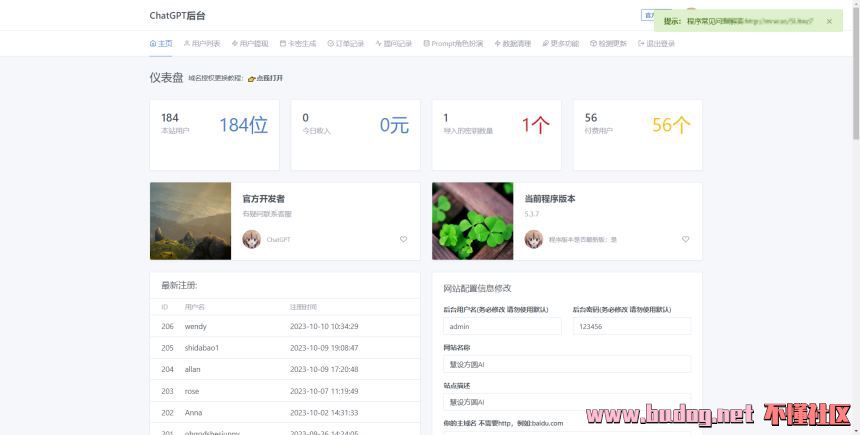Open the 订单记录 tab
The height and width of the screenshot is (435, 860).
click(346, 44)
